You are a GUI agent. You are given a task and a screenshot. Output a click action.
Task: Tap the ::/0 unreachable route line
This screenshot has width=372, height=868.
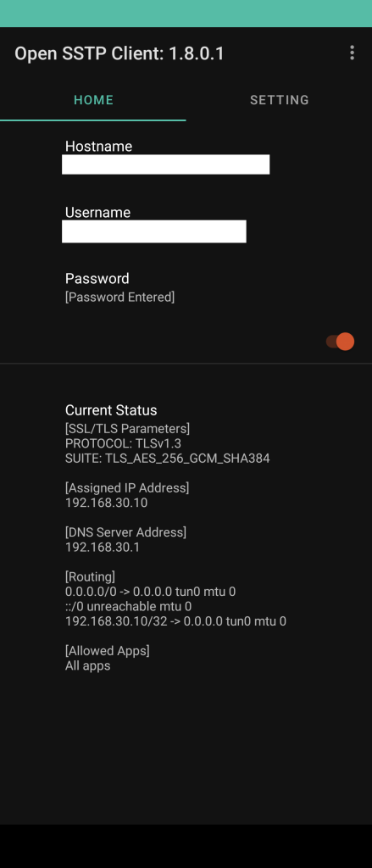(x=129, y=606)
